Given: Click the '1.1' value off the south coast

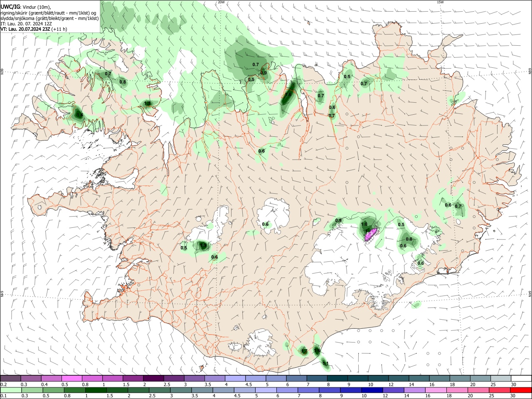Looking at the screenshot, I should pos(325,363).
